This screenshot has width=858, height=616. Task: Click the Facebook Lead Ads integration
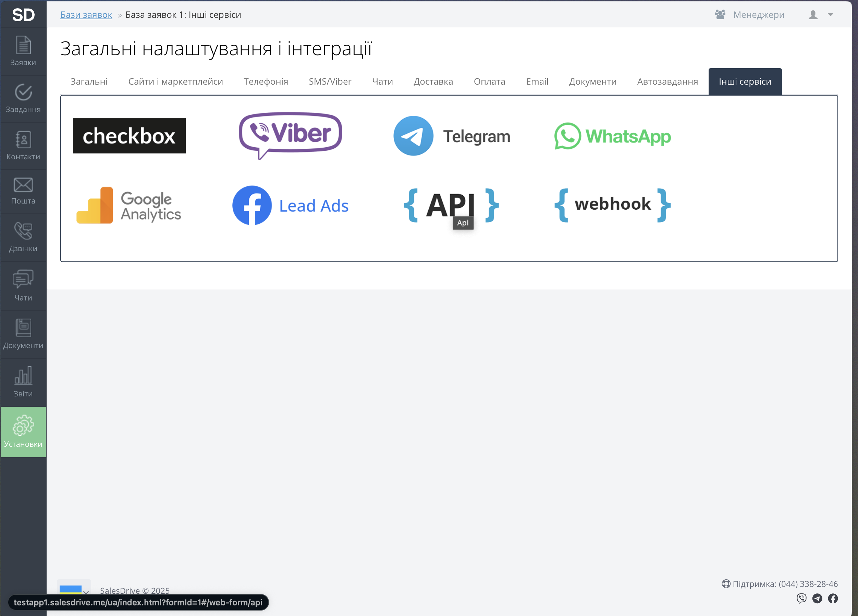pos(290,206)
